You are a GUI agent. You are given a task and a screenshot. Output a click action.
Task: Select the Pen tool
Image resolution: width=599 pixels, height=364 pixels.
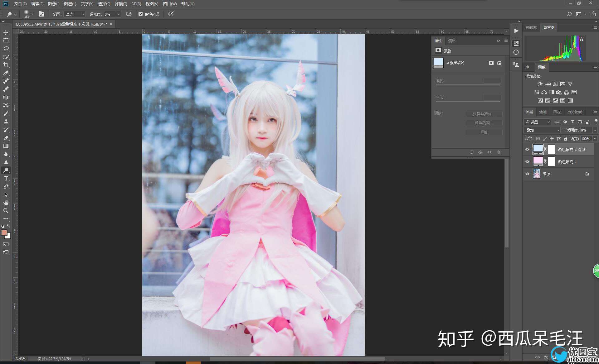tap(6, 186)
